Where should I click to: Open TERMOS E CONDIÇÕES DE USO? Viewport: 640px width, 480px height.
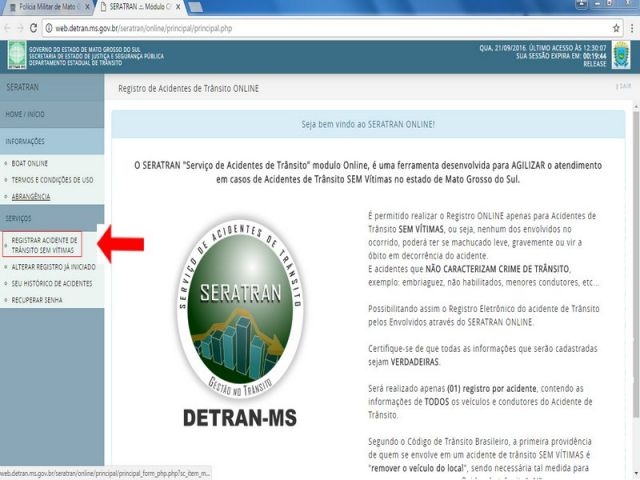pyautogui.click(x=52, y=180)
